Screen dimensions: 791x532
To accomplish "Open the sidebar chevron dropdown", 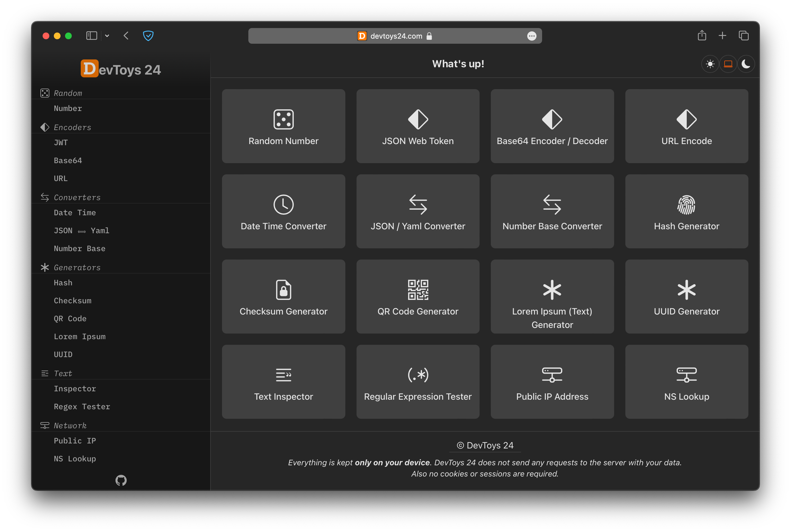I will click(107, 36).
